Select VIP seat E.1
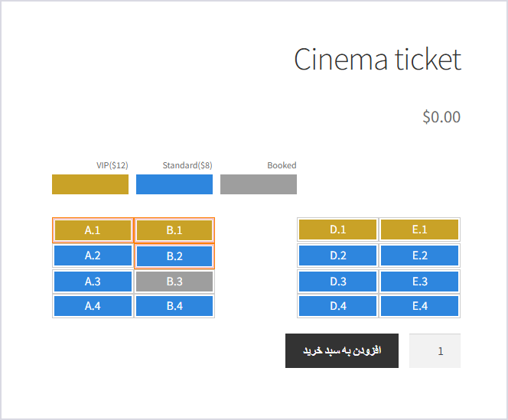 (419, 230)
